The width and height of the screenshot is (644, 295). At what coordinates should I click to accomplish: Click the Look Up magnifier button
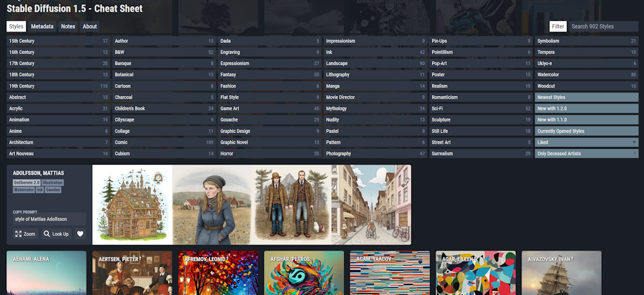(x=57, y=234)
